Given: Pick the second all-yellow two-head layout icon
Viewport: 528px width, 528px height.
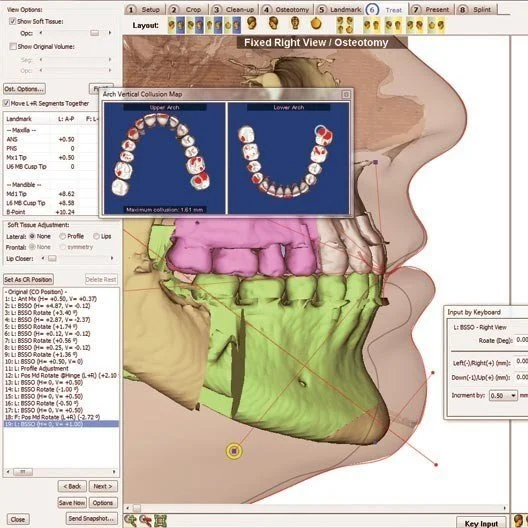Looking at the screenshot, I should pos(393,25).
